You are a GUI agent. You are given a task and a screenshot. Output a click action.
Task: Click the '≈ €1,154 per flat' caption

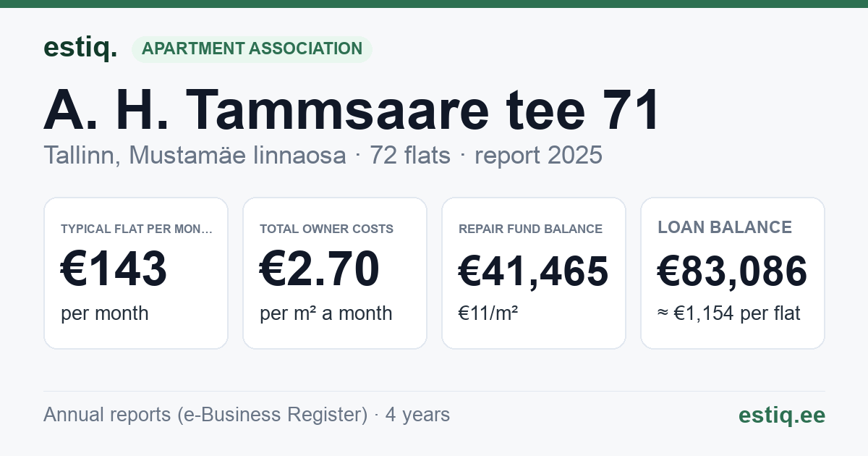[729, 313]
